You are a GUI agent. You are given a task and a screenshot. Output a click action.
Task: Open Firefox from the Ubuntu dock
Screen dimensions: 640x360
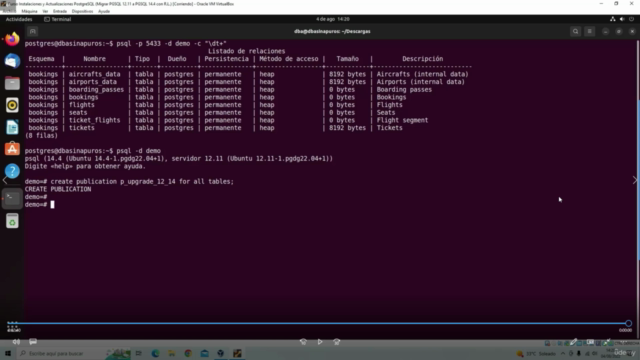(x=12, y=39)
